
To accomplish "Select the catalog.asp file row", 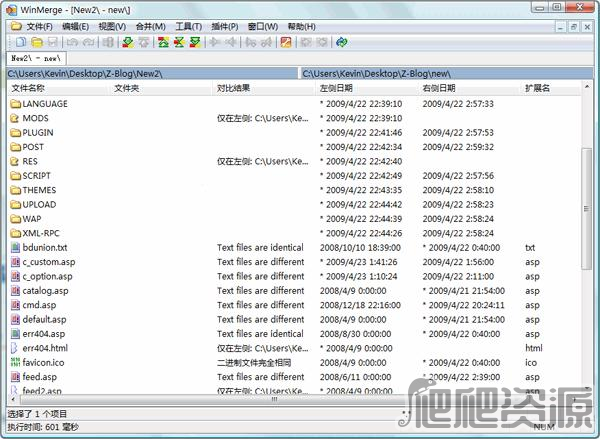I will [293, 290].
